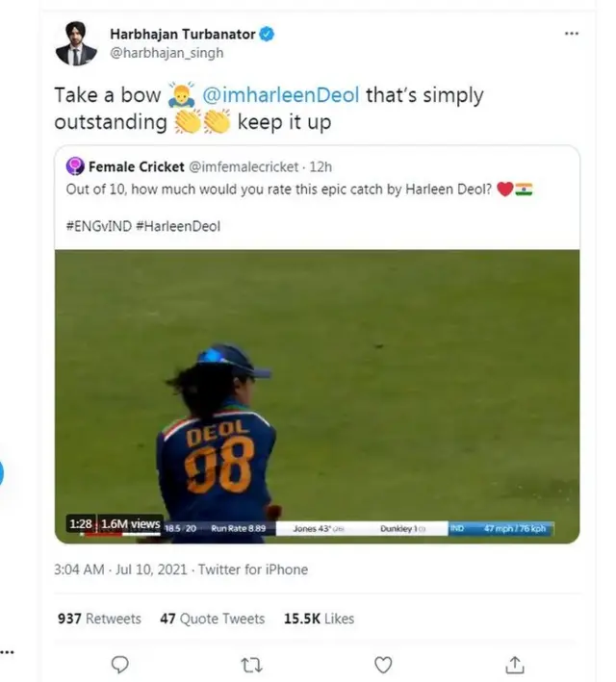Screen dimensions: 616x682
Task: Open Harbhajan Turbanator's profile picture
Action: 76,43
